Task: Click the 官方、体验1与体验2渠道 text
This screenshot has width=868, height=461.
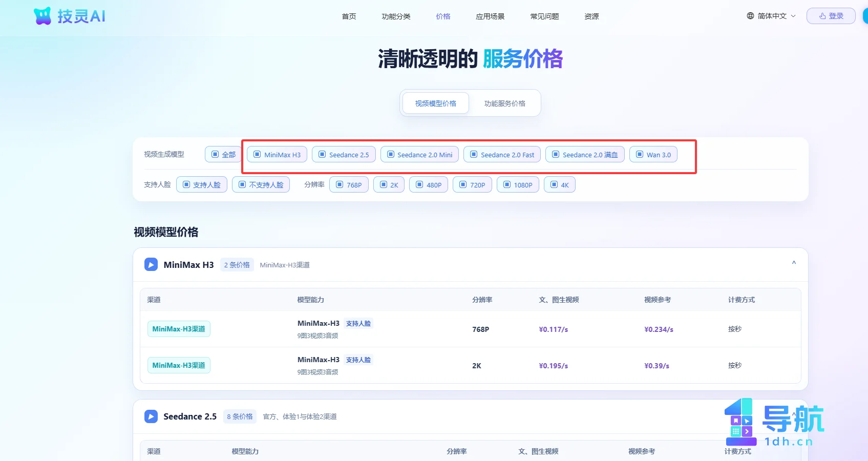Action: (300, 416)
